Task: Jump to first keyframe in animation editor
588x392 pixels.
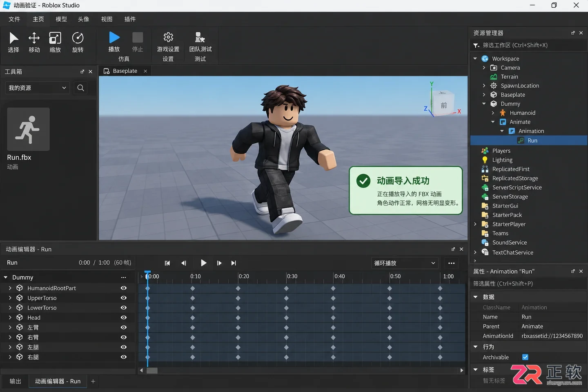Action: coord(167,263)
